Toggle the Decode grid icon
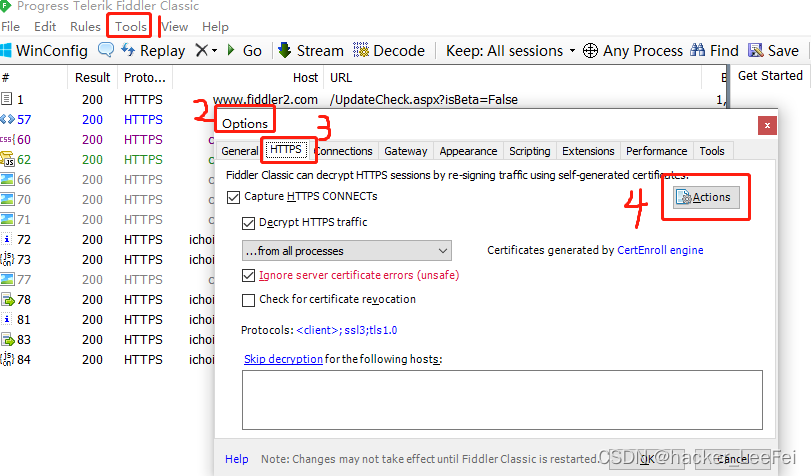 (361, 50)
